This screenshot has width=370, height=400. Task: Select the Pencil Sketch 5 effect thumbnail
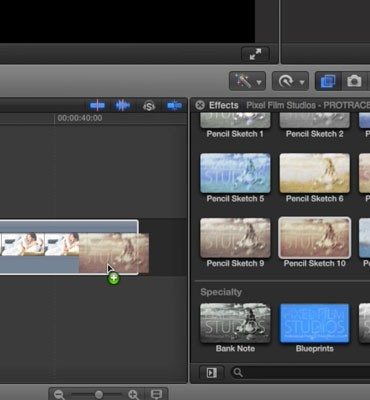[x=235, y=173]
